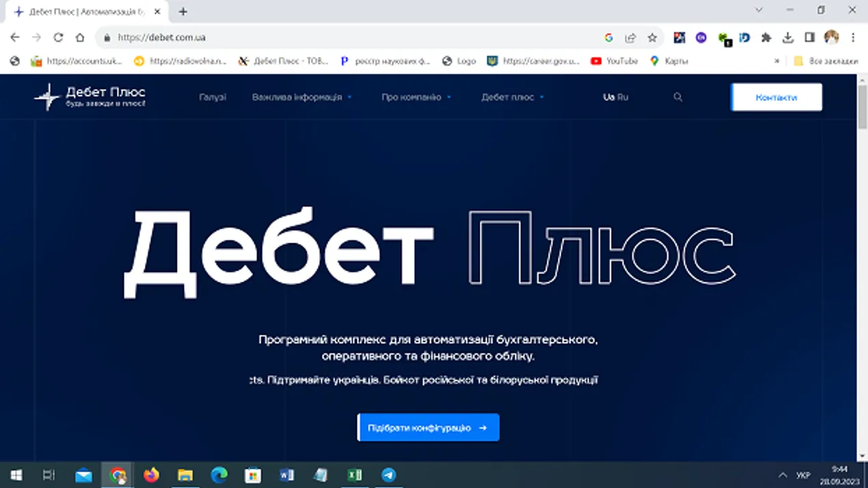This screenshot has width=868, height=488.
Task: Open Все закладки folder
Action: coord(825,61)
